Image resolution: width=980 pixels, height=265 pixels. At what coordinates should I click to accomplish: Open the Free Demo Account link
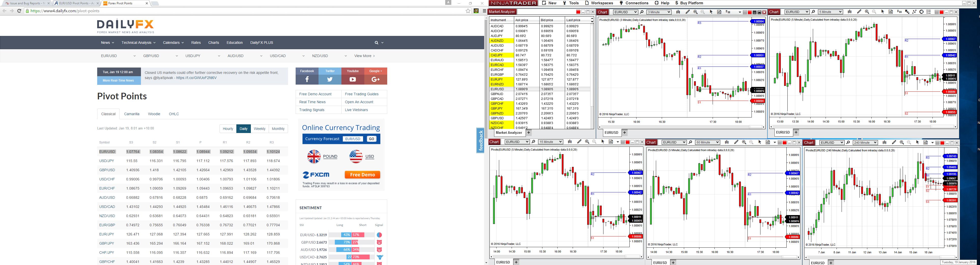coord(315,94)
